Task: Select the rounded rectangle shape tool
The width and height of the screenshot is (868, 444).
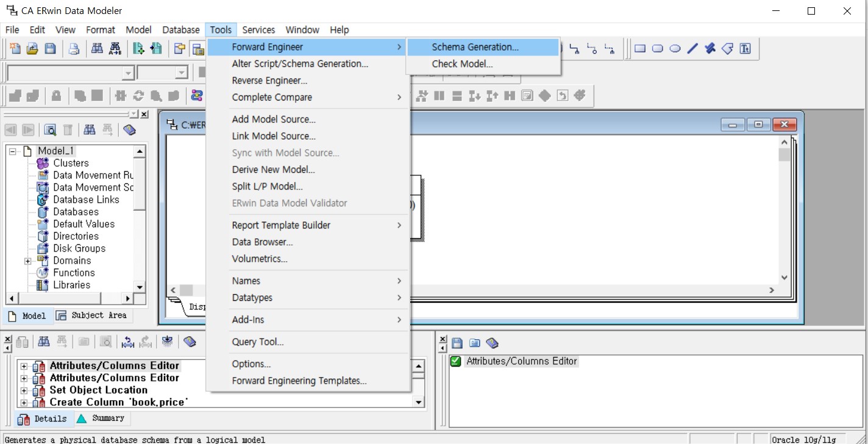Action: point(658,49)
